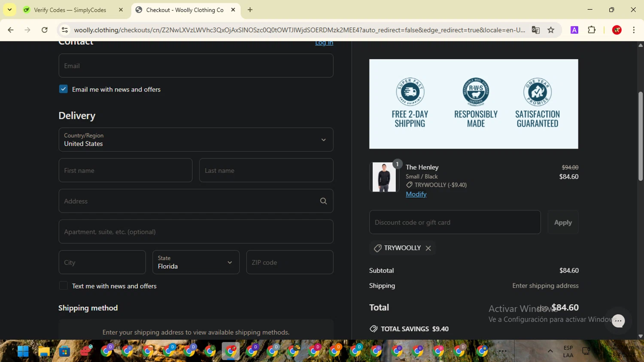Click the tag icon on TRYWOOLLY chip
The width and height of the screenshot is (644, 362).
point(377,248)
